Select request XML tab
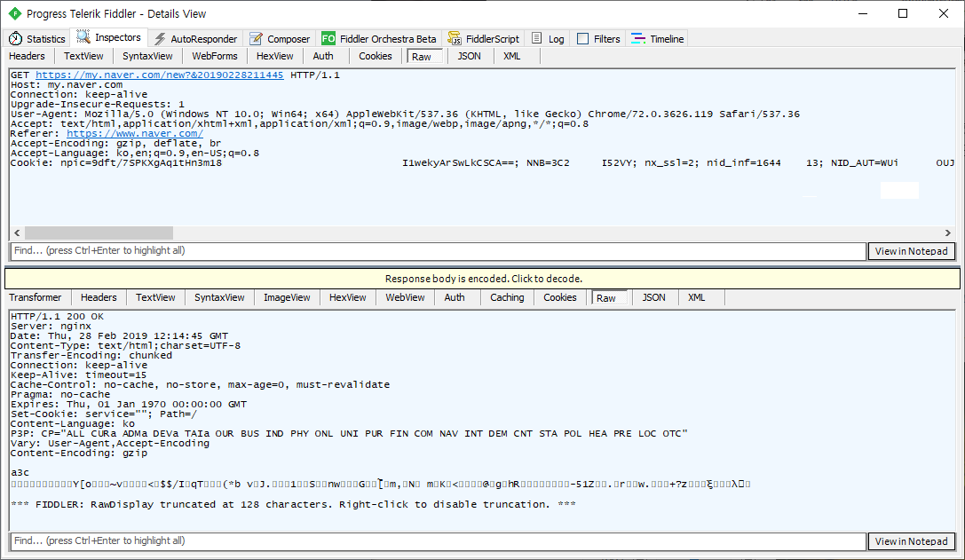965x560 pixels. click(512, 56)
